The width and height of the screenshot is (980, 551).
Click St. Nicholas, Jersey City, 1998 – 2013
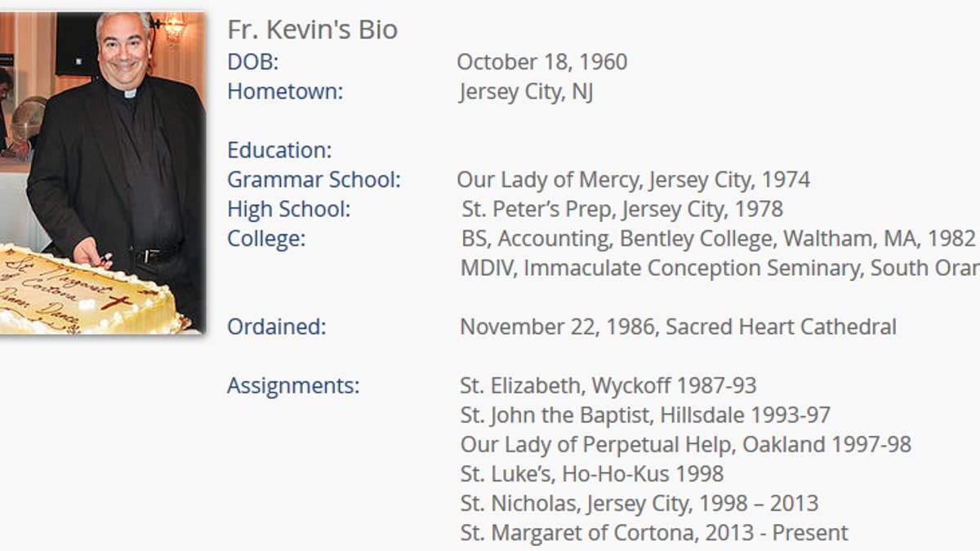coord(639,503)
